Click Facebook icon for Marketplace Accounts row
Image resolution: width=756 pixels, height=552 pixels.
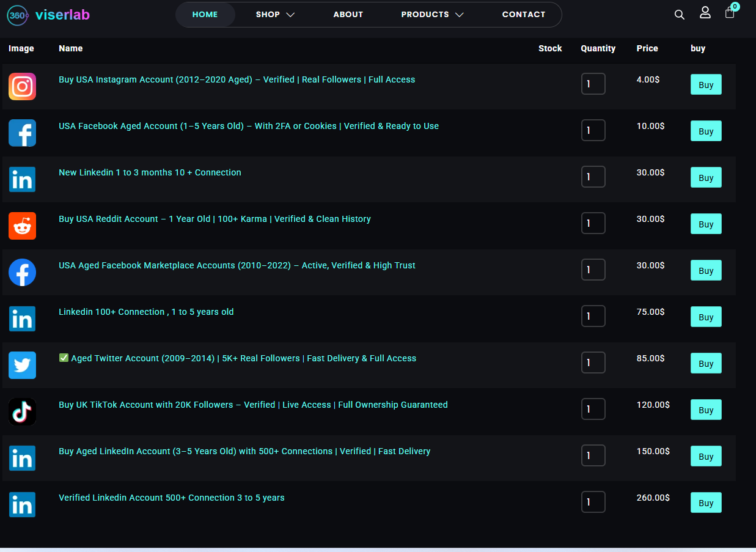(x=23, y=272)
